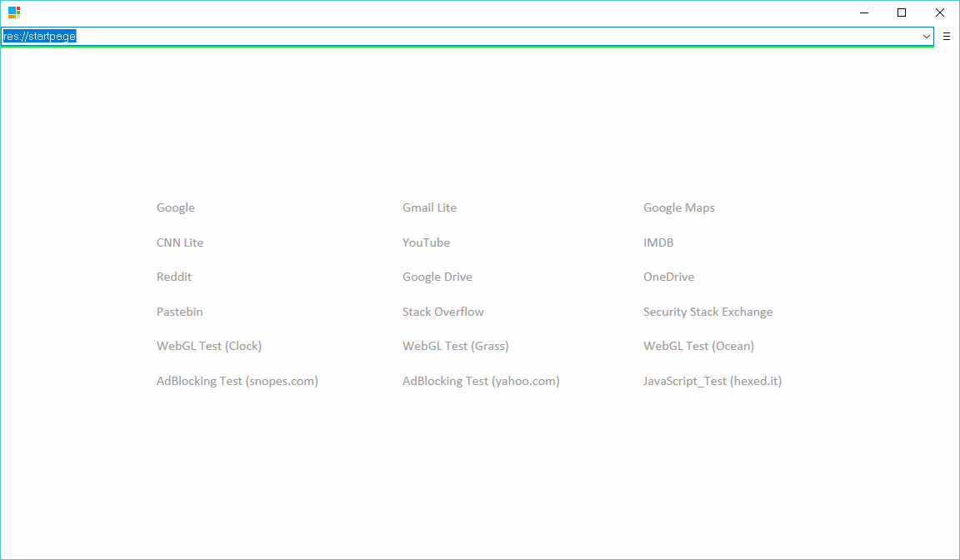The width and height of the screenshot is (960, 560).
Task: Close the browser window
Action: [x=940, y=12]
